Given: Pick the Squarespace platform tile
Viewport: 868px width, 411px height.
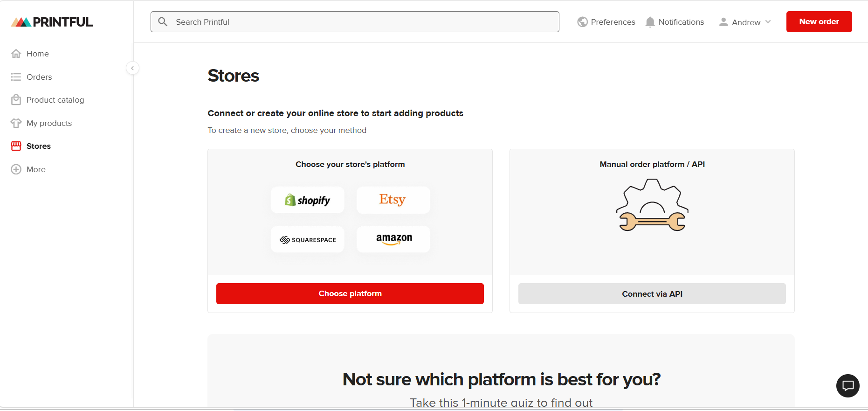Looking at the screenshot, I should click(308, 239).
